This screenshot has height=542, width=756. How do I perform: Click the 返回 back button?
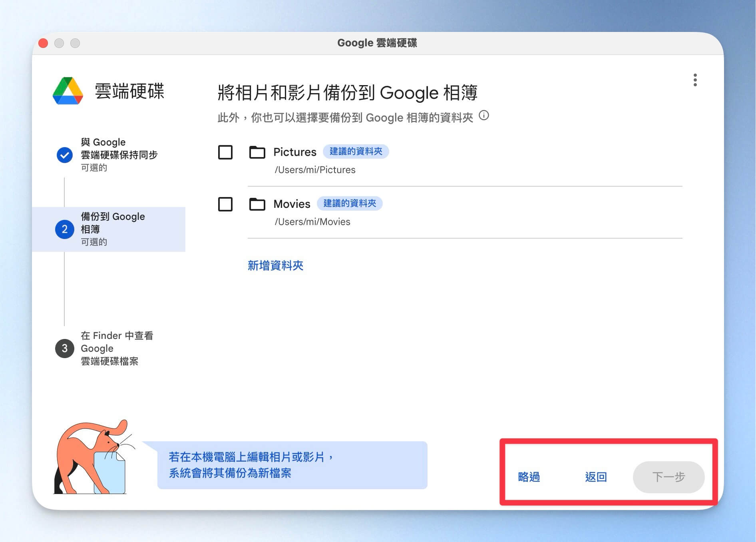coord(596,477)
